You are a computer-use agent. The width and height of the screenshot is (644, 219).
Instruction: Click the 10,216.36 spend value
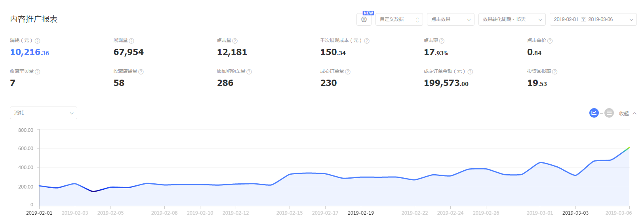[x=30, y=52]
